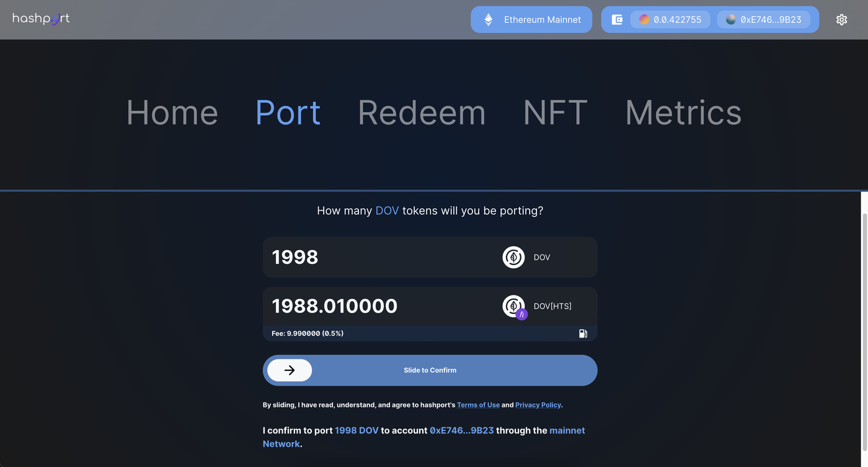This screenshot has height=467, width=868.
Task: Click the wallet icon in header
Action: point(617,20)
